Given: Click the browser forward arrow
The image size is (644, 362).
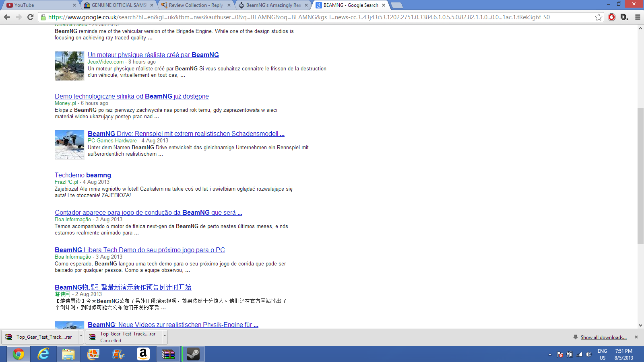Looking at the screenshot, I should 19,17.
